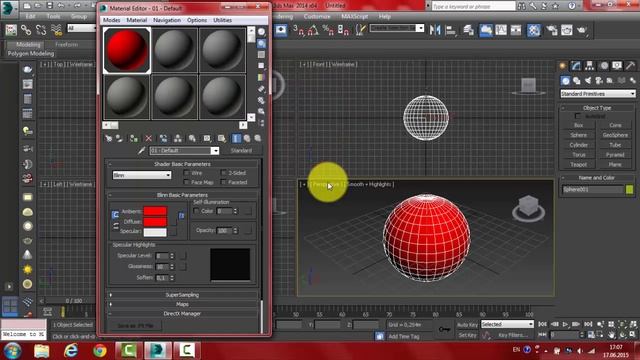640x360 pixels.
Task: Enable the Wire checkbox
Action: tap(187, 173)
